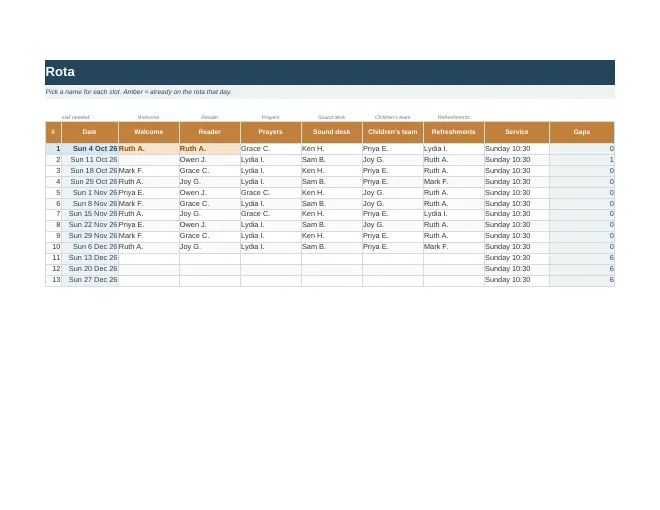Click the Rota title banner
The image size is (660, 510).
point(330,72)
